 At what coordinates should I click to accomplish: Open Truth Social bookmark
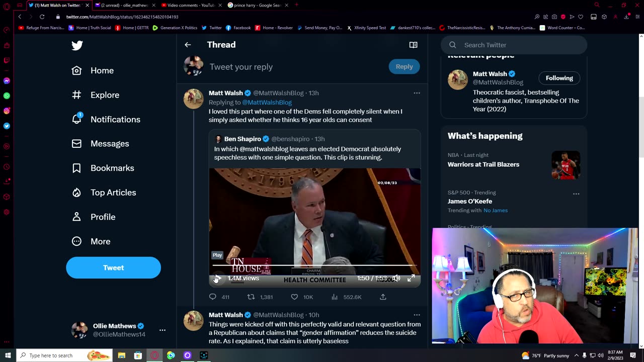(x=89, y=28)
